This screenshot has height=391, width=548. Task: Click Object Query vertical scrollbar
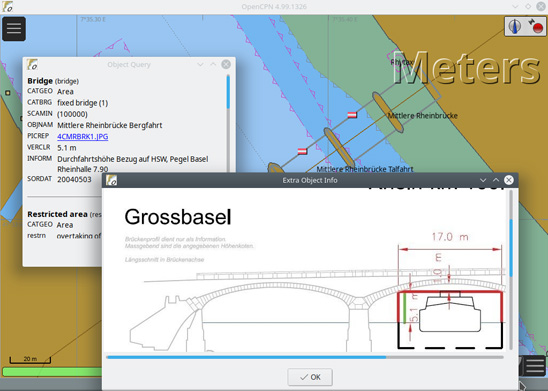(228, 122)
